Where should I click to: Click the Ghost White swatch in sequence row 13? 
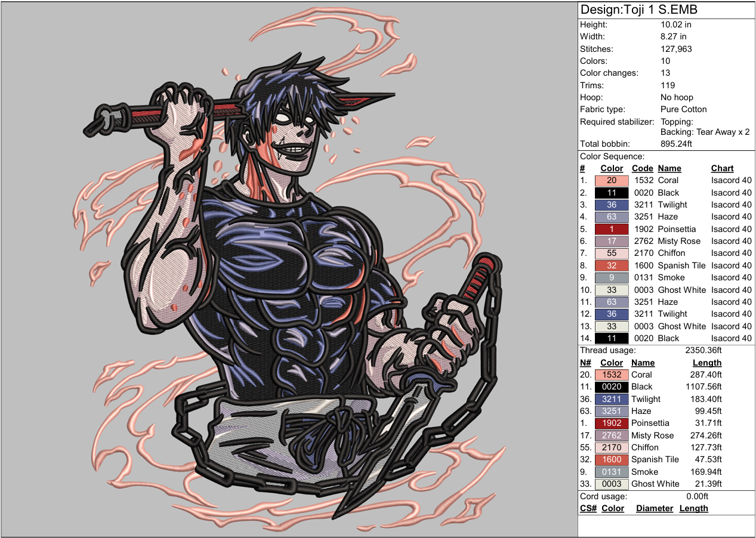point(612,326)
